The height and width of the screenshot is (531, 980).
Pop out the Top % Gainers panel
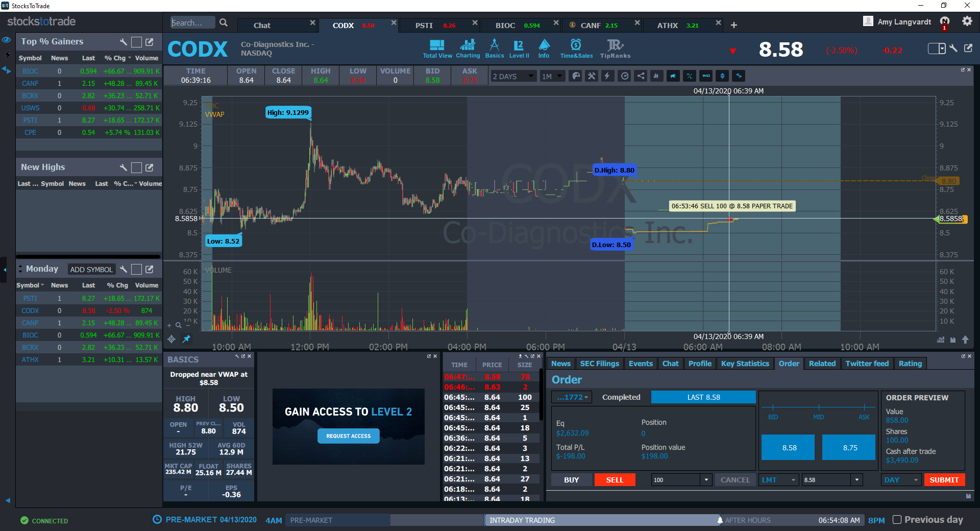150,42
